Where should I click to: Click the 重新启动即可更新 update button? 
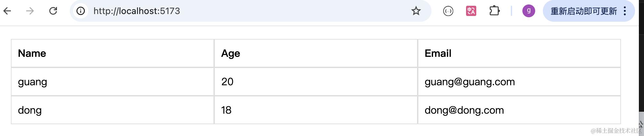pyautogui.click(x=583, y=11)
